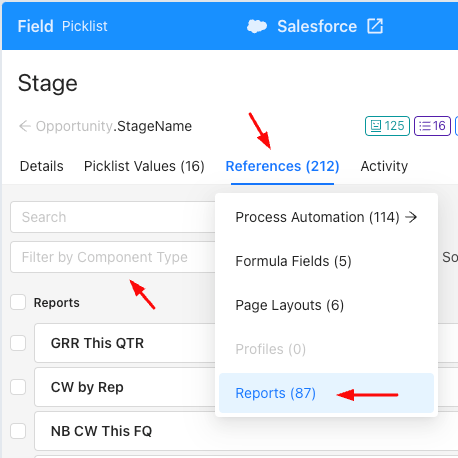Tick the NB CW This FQ checkbox
Viewport: 458px width, 458px height.
(18, 431)
